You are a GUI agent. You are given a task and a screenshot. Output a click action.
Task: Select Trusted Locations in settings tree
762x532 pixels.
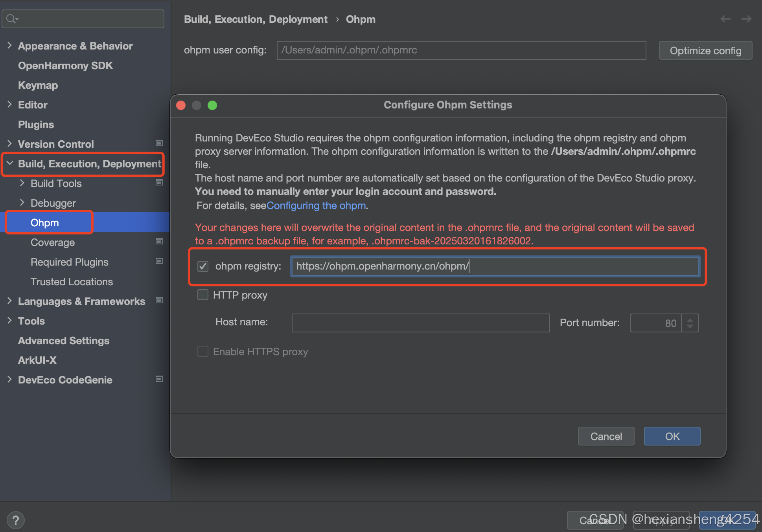coord(72,282)
